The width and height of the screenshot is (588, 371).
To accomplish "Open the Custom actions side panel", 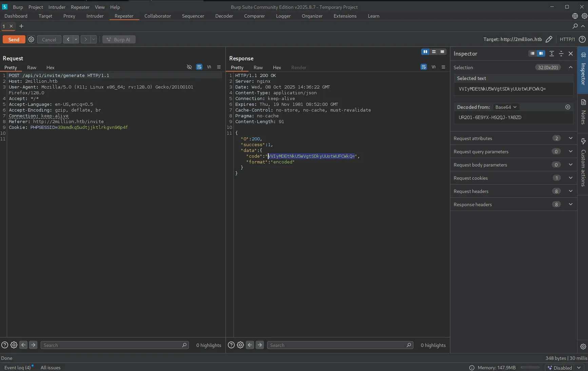I will pos(583,163).
